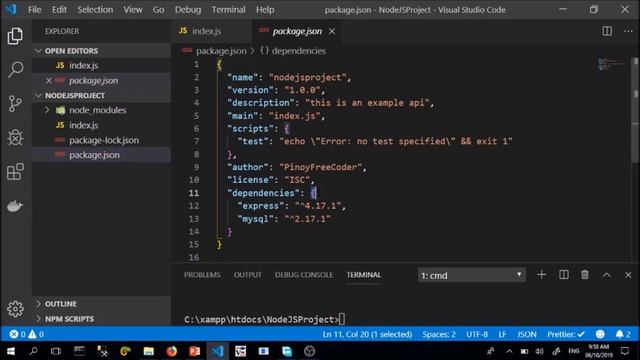Close the package.json editor tab

point(332,31)
